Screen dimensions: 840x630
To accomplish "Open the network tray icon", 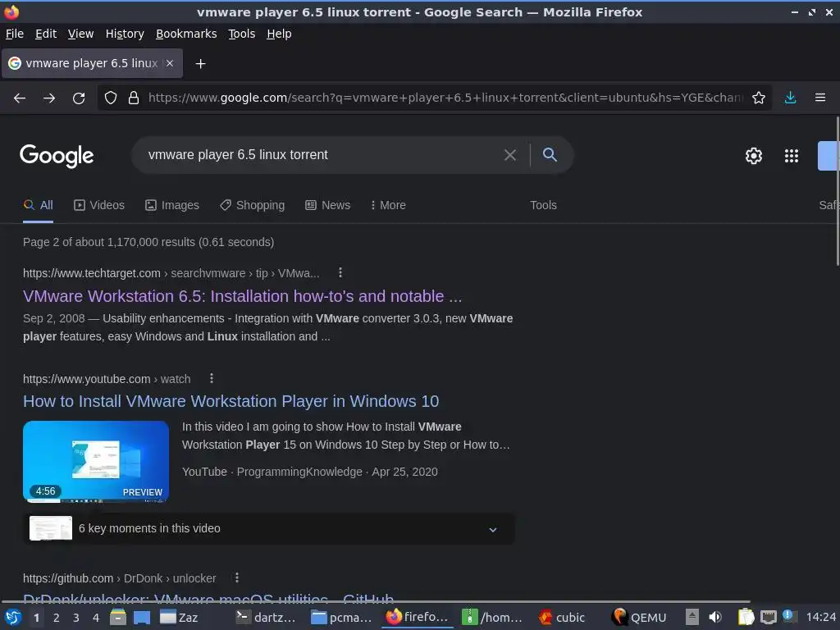I will pos(768,618).
